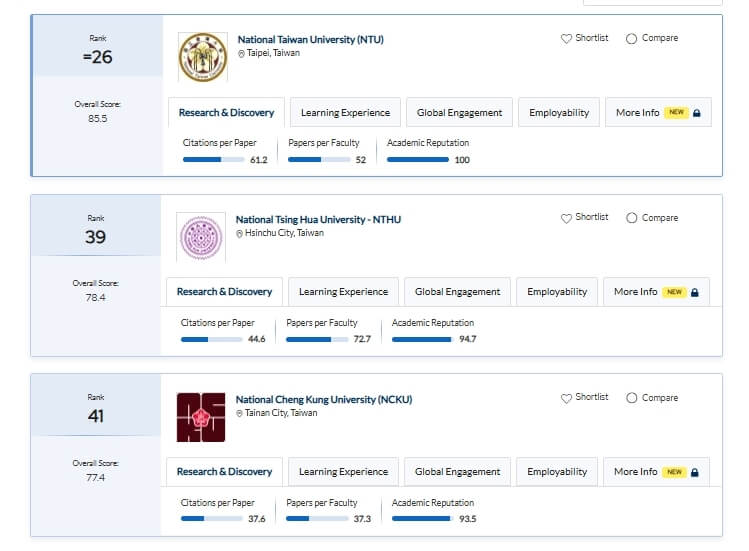Click the Shortlist label for NTHU

[592, 217]
